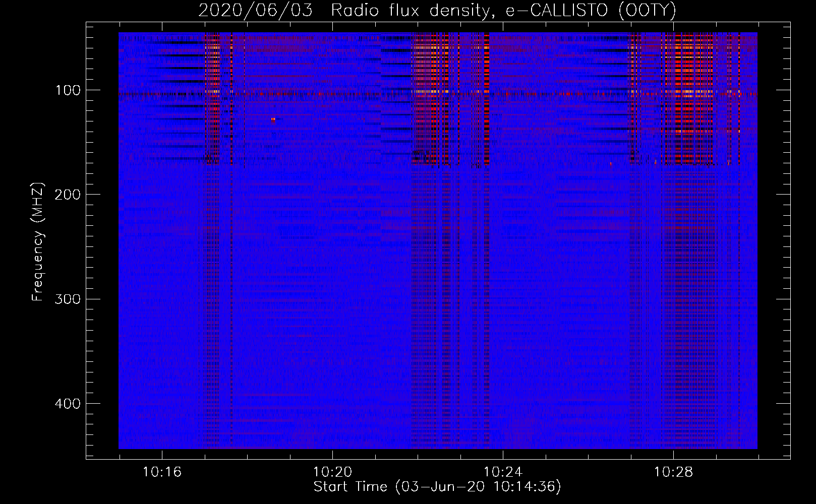Select the '200' frequency axis label

tap(68, 195)
